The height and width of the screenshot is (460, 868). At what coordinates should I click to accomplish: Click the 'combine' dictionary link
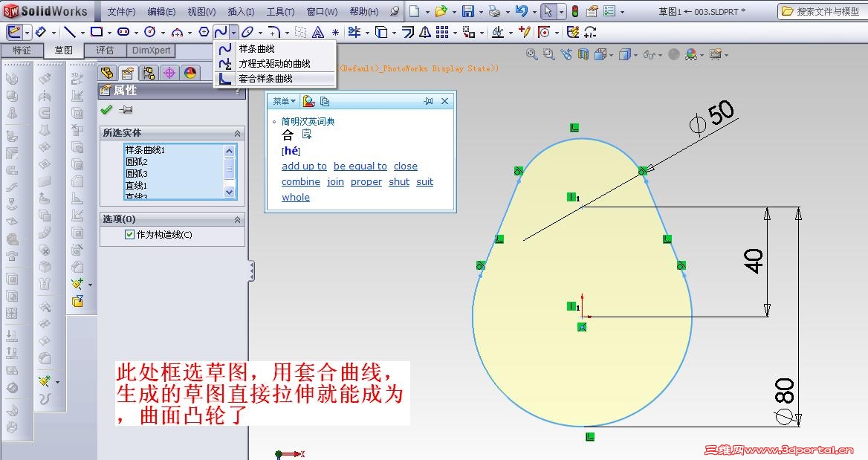pyautogui.click(x=300, y=181)
